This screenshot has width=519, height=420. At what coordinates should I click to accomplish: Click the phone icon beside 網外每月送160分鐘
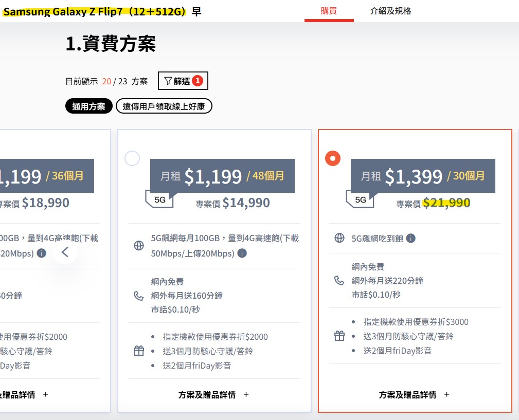(138, 296)
